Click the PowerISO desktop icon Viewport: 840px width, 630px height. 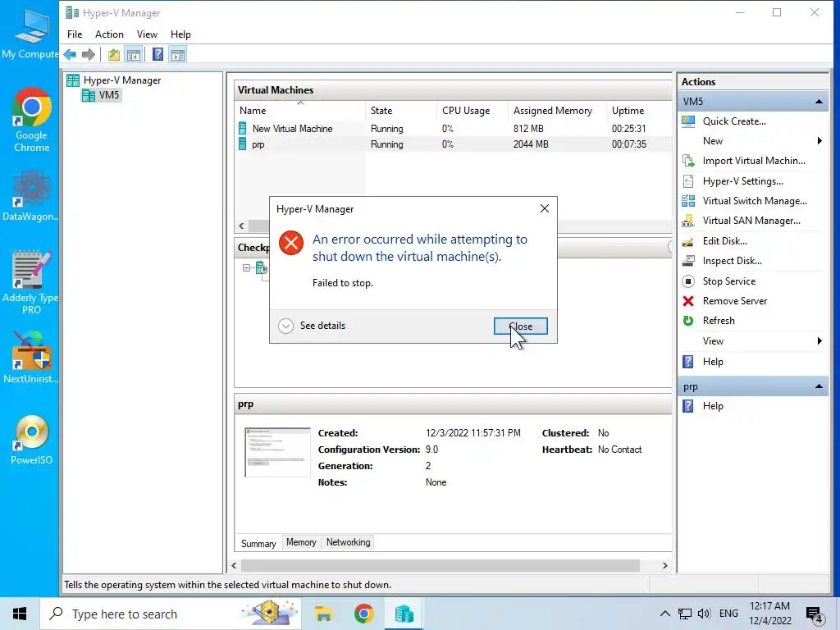coord(32,440)
